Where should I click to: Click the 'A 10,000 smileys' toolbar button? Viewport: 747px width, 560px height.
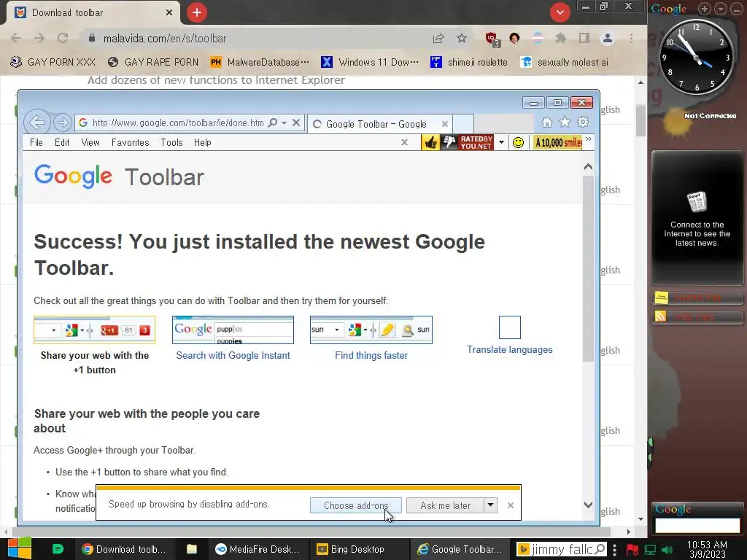[x=558, y=142]
